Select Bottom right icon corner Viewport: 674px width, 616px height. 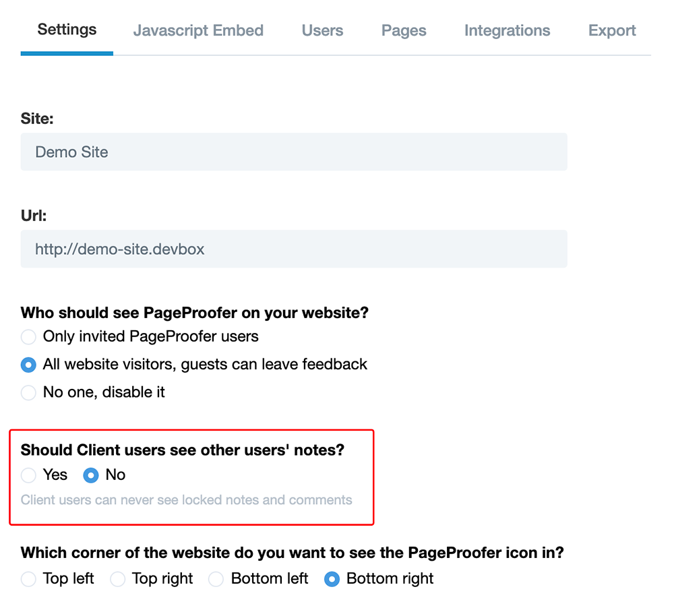click(x=332, y=579)
